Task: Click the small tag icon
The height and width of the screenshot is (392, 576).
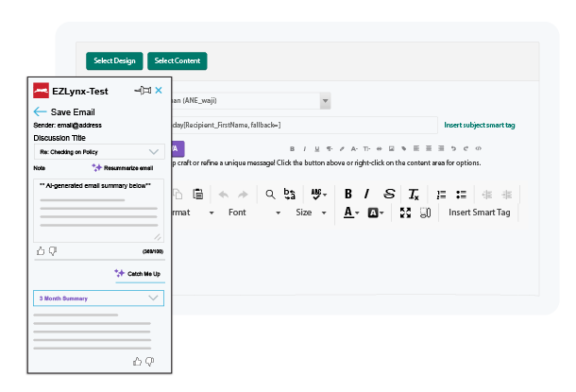Action: pos(404,149)
